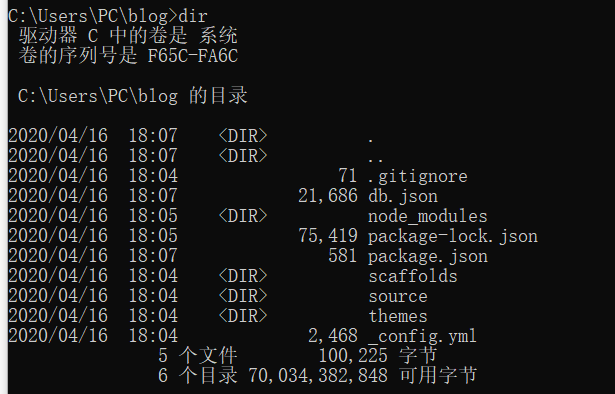Click the DIR tag beside themes
The width and height of the screenshot is (615, 394).
coord(243,316)
